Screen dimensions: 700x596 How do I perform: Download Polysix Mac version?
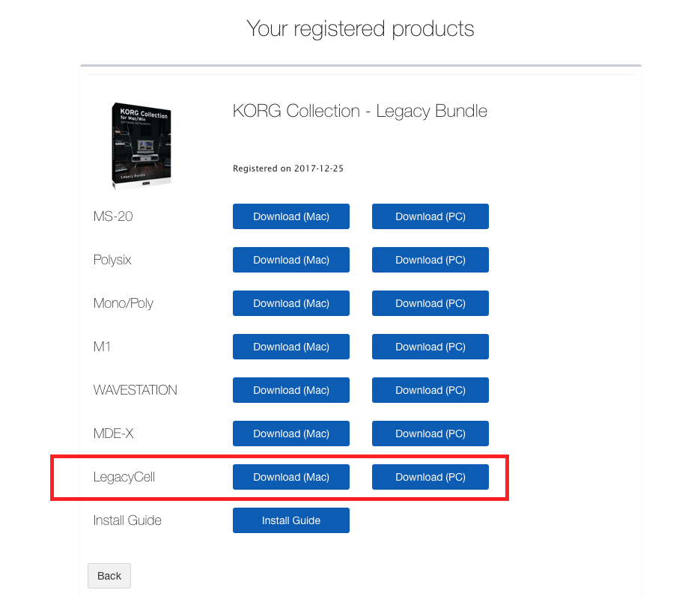tap(290, 260)
